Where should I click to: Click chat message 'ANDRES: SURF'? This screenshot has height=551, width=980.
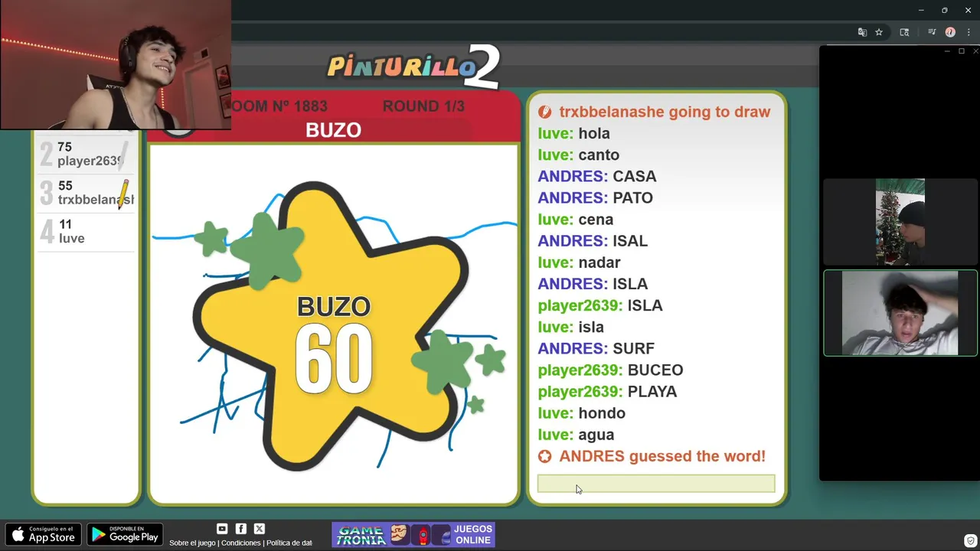pos(596,348)
